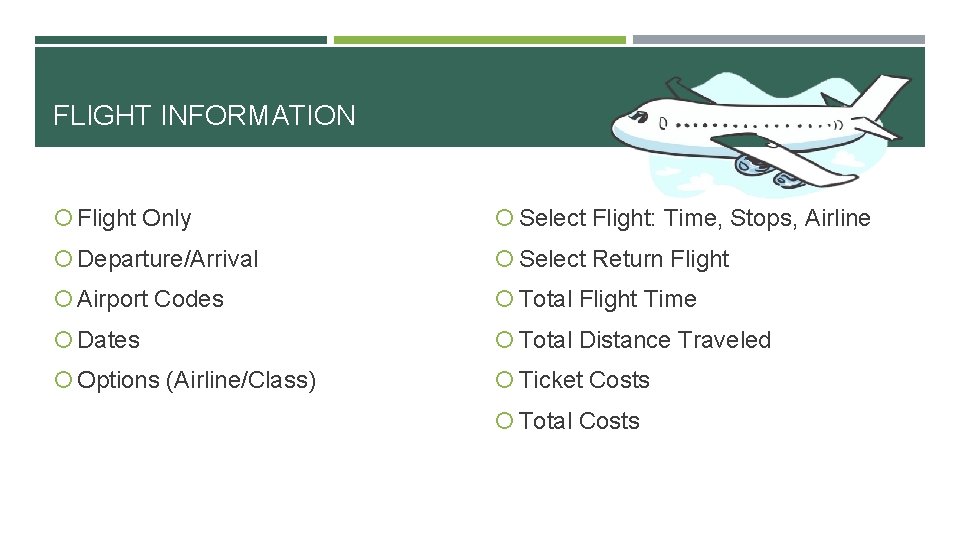Screen dimensions: 960x540
Task: Select the Flight Only bullet text
Action: pyautogui.click(x=134, y=218)
